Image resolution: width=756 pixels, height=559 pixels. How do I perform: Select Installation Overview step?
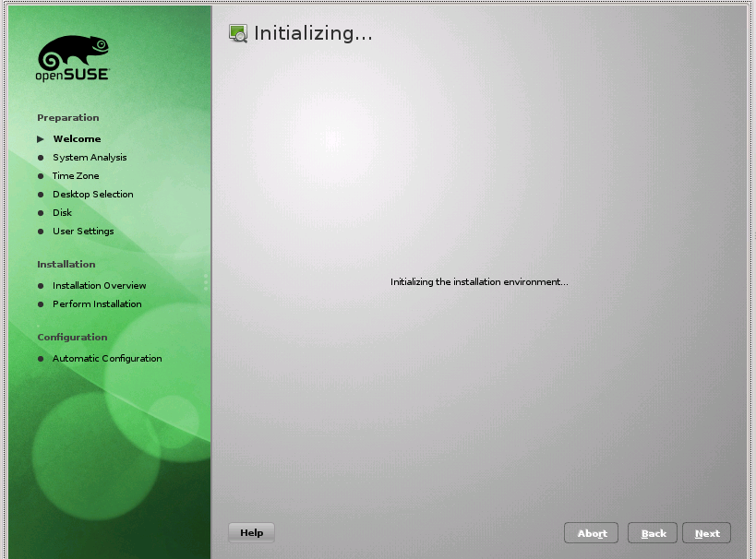pyautogui.click(x=100, y=286)
